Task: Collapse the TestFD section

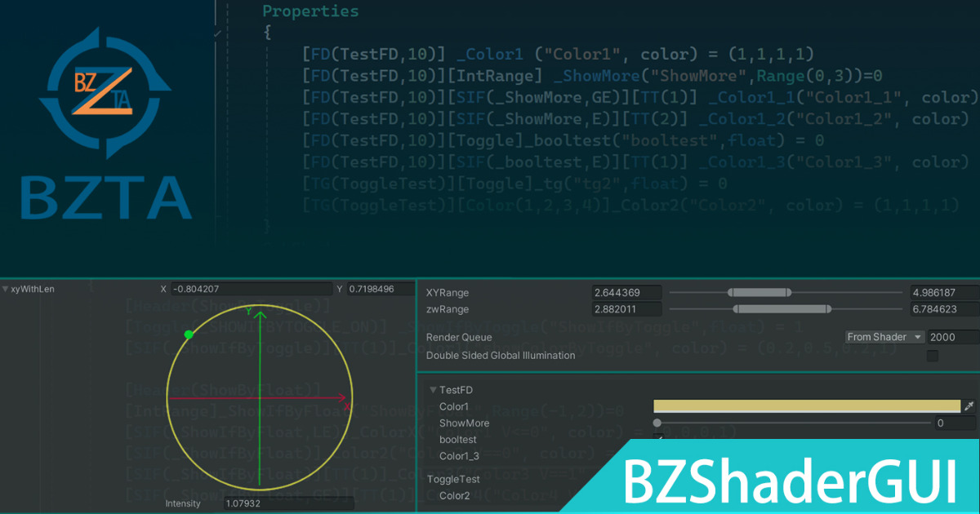Action: tap(433, 389)
